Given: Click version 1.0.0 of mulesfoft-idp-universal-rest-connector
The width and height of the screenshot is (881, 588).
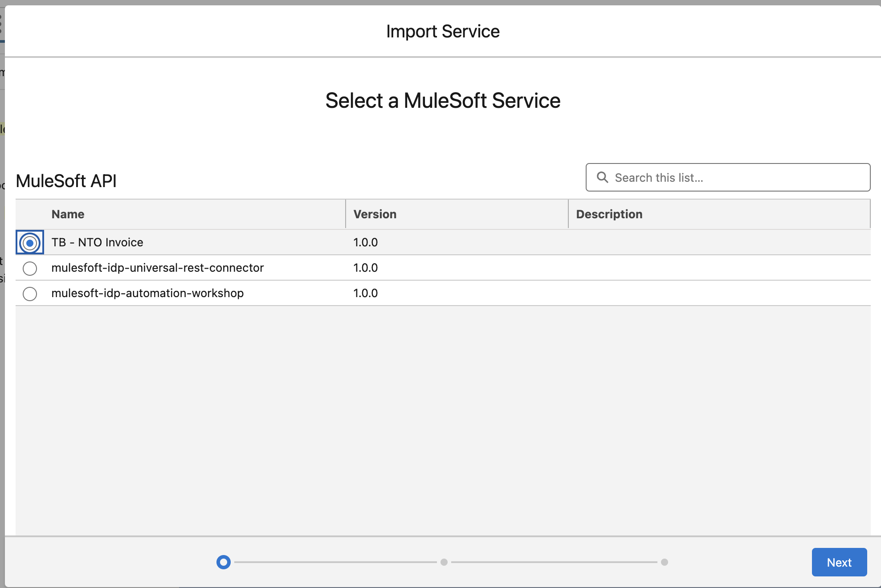Looking at the screenshot, I should pos(366,268).
